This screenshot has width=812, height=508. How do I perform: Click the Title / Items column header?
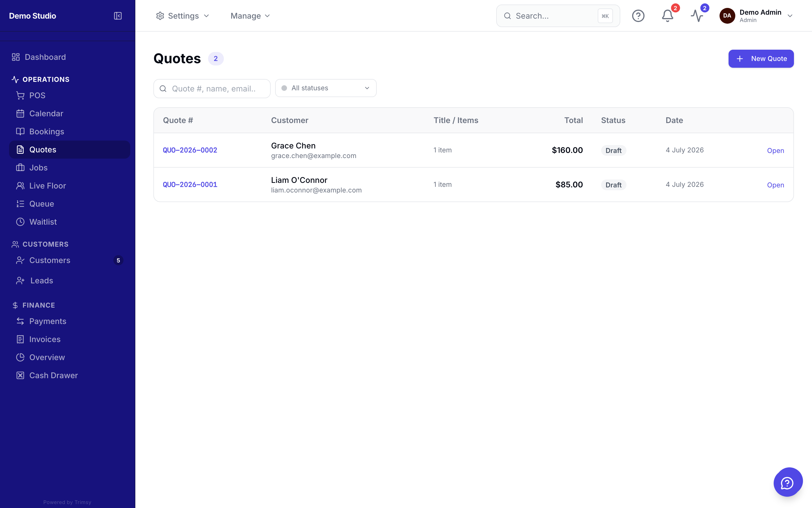point(456,120)
